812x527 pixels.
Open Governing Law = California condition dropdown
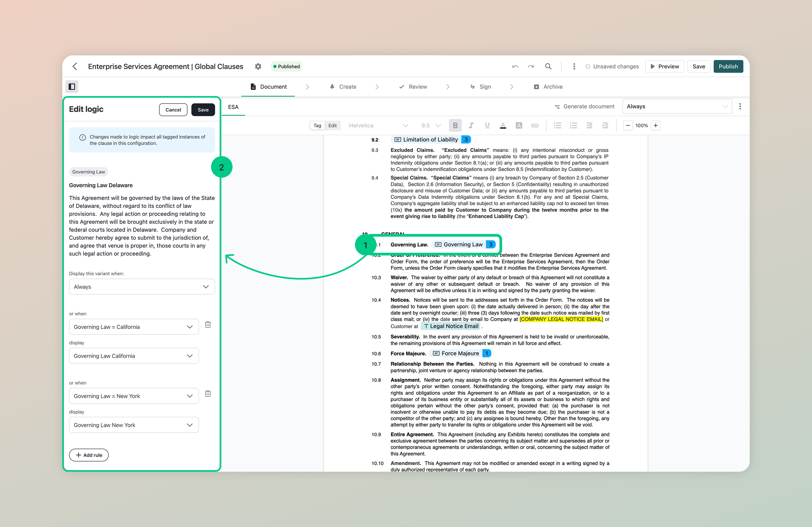coord(134,327)
